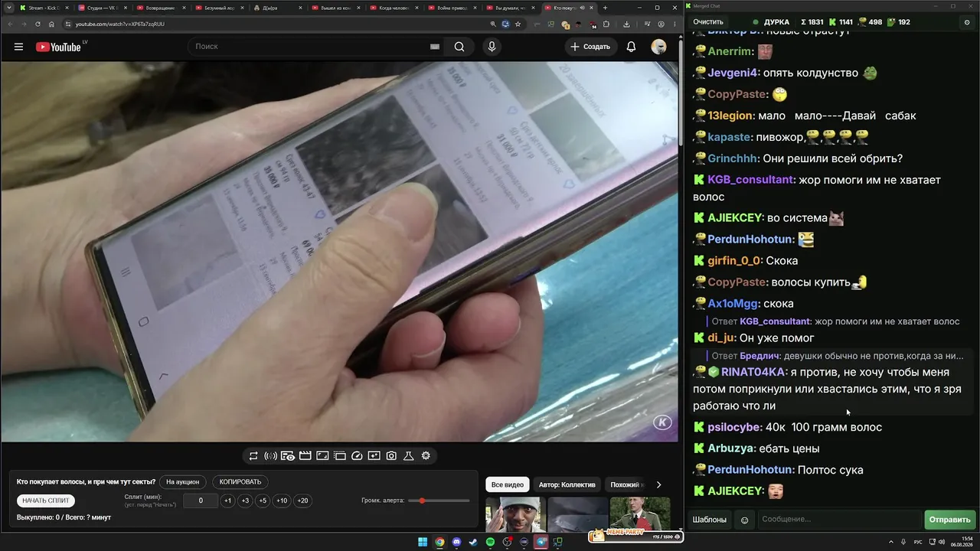The height and width of the screenshot is (551, 980).
Task: Click the add-screen plus icon in the video toolbar
Action: (374, 456)
